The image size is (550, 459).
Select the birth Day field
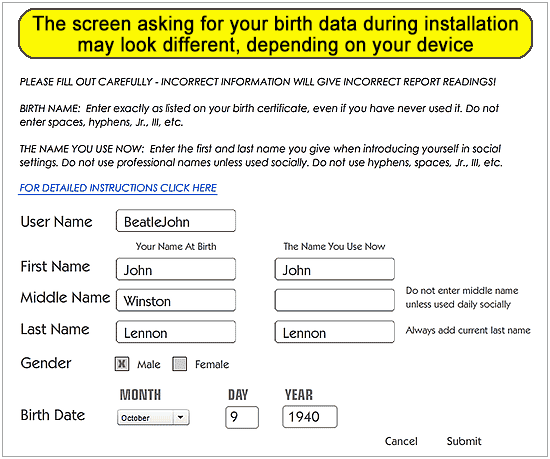(242, 417)
